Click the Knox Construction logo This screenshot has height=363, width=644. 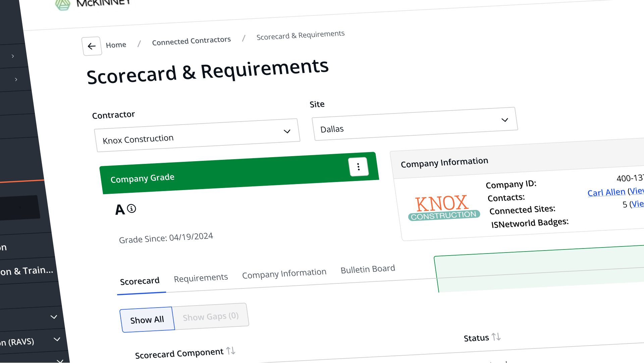[x=443, y=208]
